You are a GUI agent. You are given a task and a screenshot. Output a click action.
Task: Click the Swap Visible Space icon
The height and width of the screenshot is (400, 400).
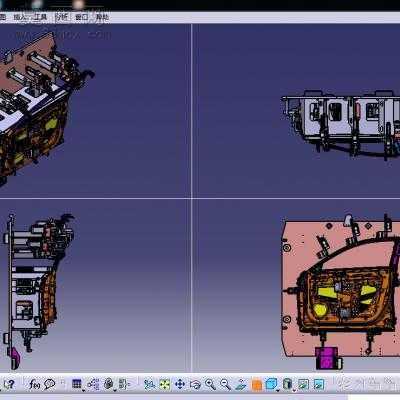click(x=319, y=384)
